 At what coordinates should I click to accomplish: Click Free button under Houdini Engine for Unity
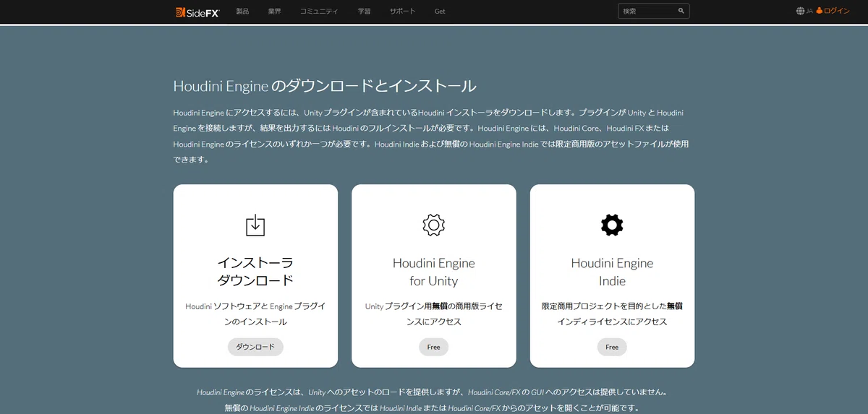click(434, 347)
